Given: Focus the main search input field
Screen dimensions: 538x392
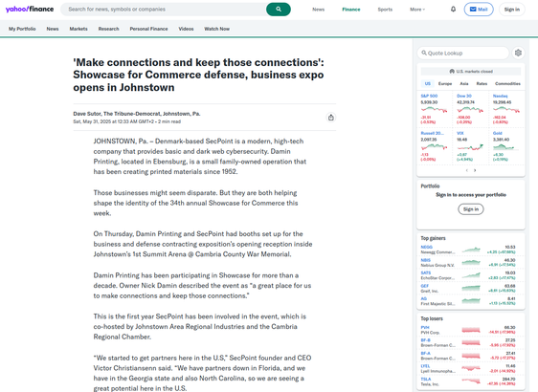Looking at the screenshot, I should (x=165, y=10).
